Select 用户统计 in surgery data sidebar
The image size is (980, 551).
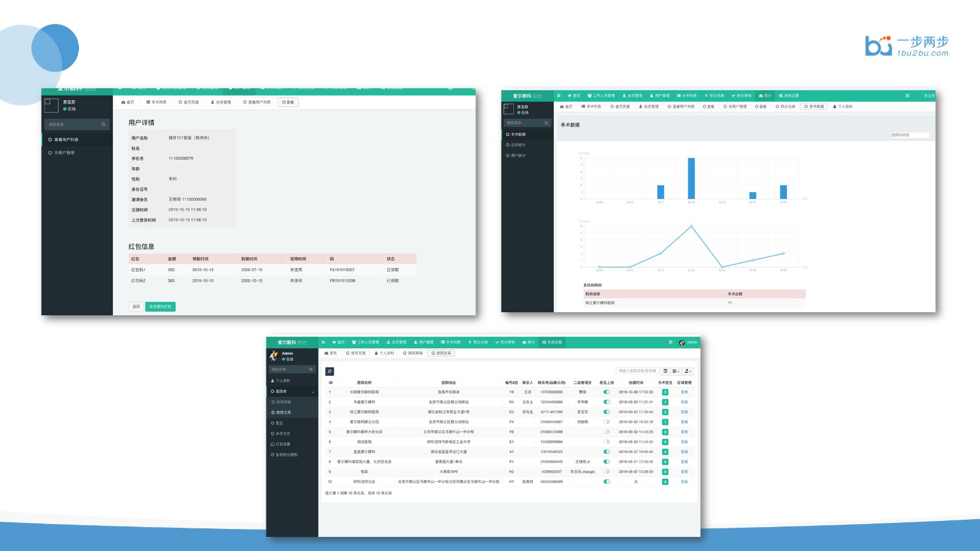527,156
